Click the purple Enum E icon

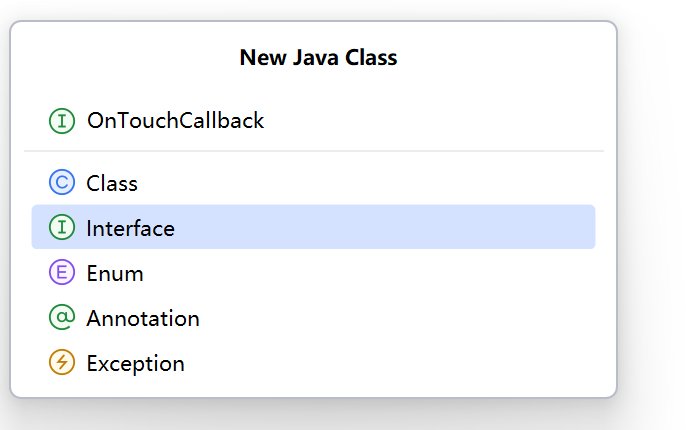pyautogui.click(x=62, y=273)
